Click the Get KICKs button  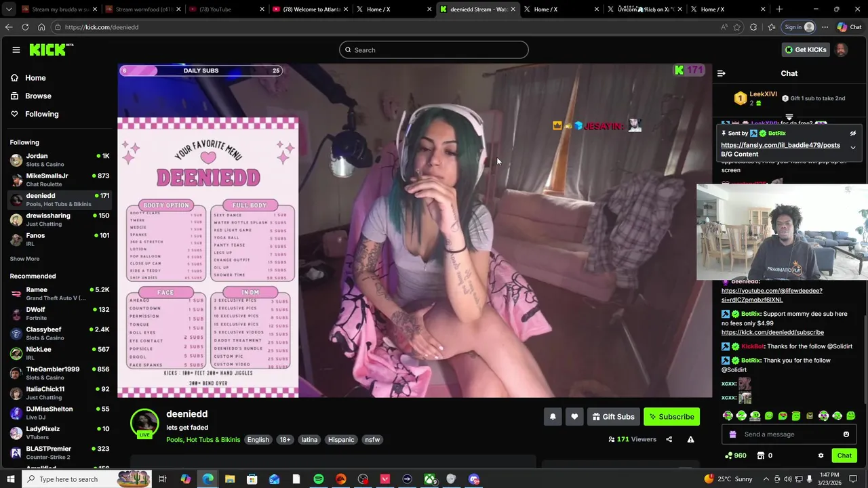[x=805, y=49]
